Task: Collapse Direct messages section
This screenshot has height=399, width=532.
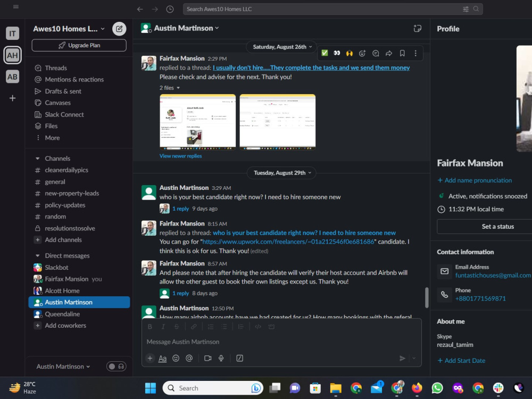Action: (x=38, y=256)
